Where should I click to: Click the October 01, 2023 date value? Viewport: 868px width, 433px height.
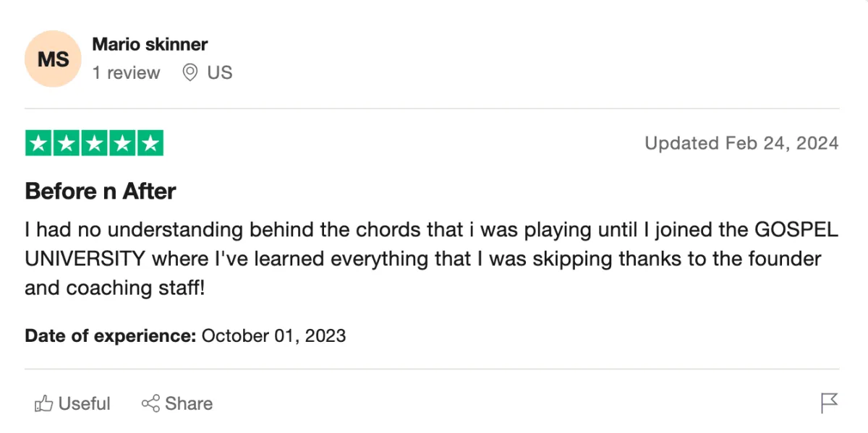[273, 335]
